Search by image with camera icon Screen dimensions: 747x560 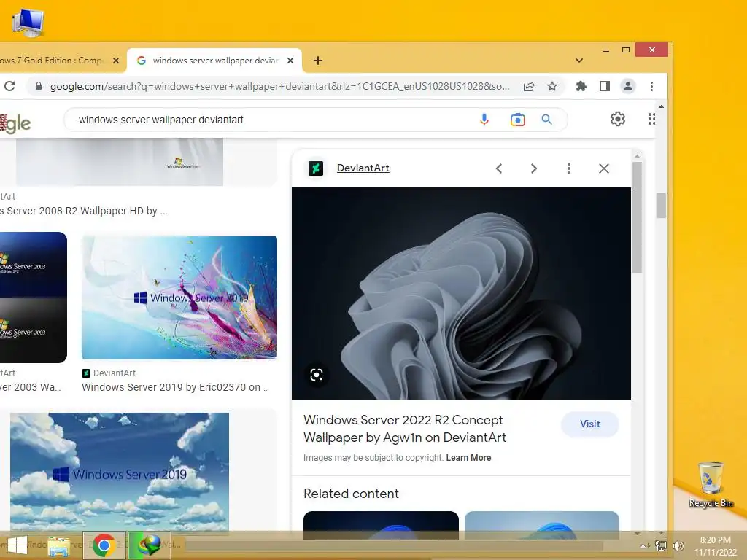pyautogui.click(x=517, y=120)
